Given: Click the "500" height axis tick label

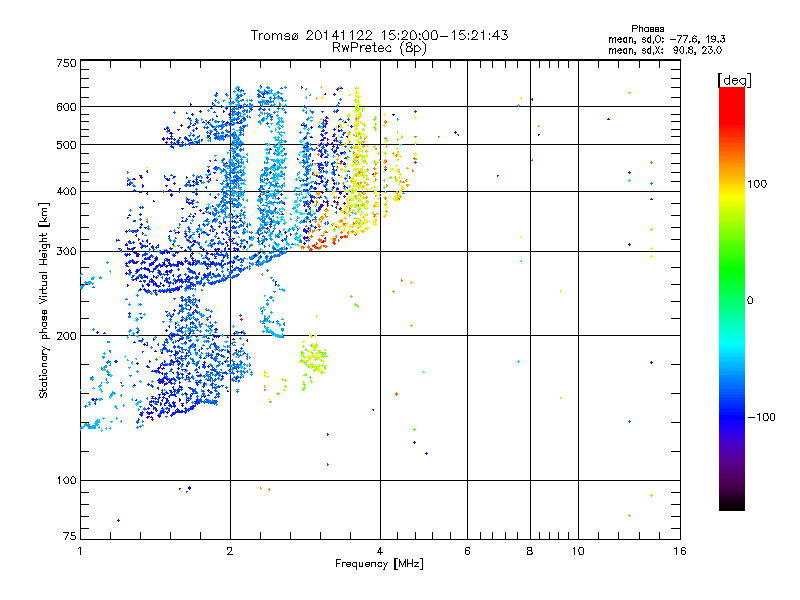Looking at the screenshot, I should click(66, 145).
